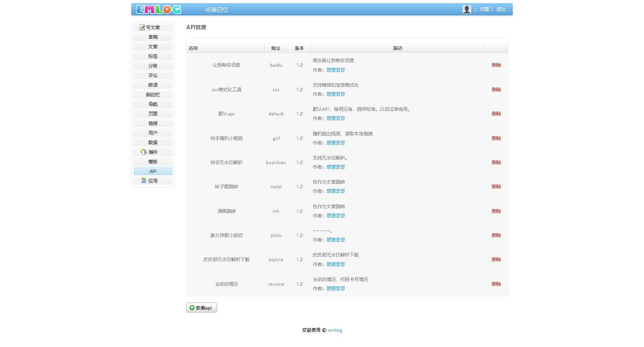644x347 pixels.
Task: Open the 分类 section
Action: pos(153,66)
